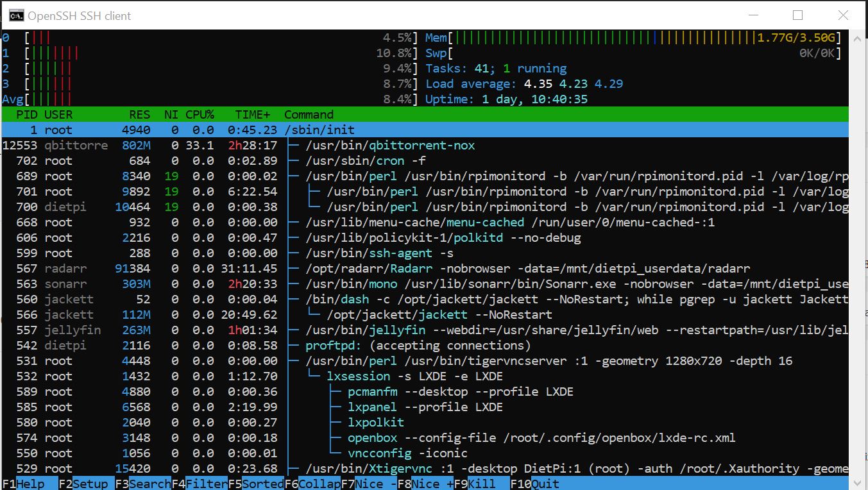Select the lxpolkit process row
The width and height of the screenshot is (868, 490).
pyautogui.click(x=425, y=423)
